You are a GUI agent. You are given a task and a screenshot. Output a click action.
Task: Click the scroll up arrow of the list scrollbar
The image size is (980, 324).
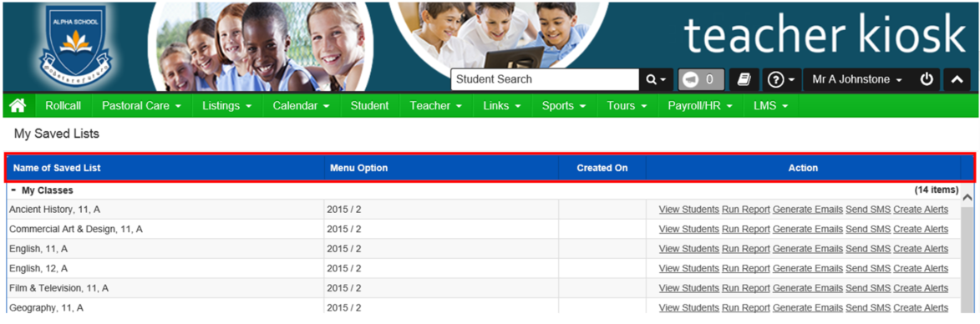pos(967,198)
